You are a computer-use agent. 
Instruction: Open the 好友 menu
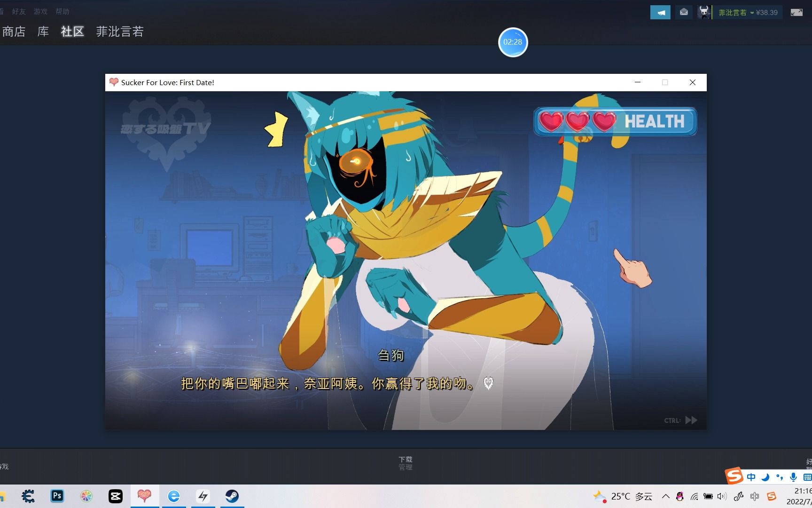point(19,11)
